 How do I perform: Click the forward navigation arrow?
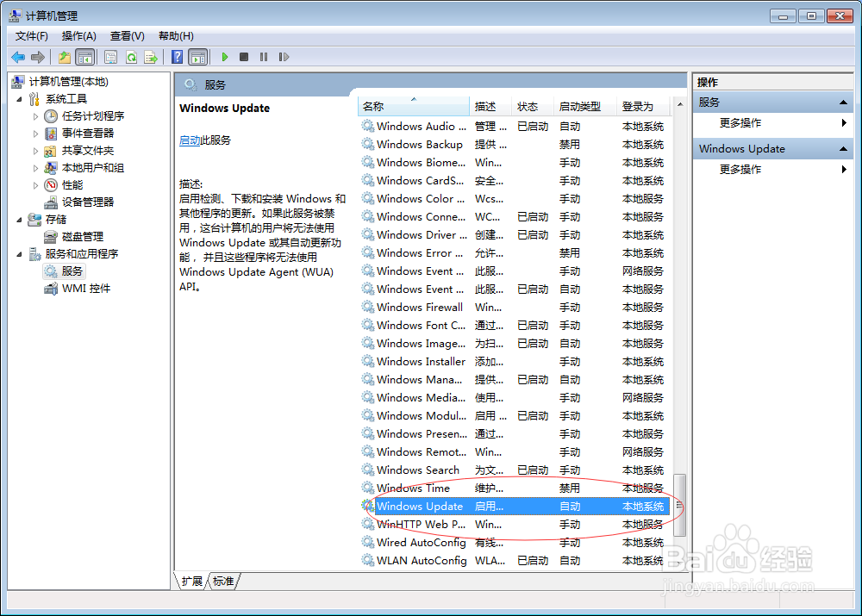point(37,57)
